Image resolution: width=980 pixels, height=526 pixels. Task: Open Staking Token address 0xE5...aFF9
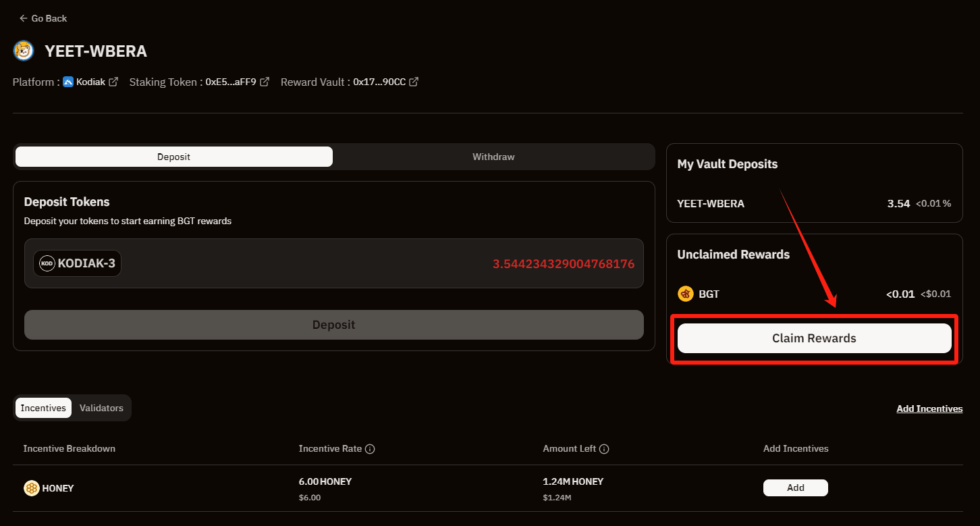tap(231, 82)
